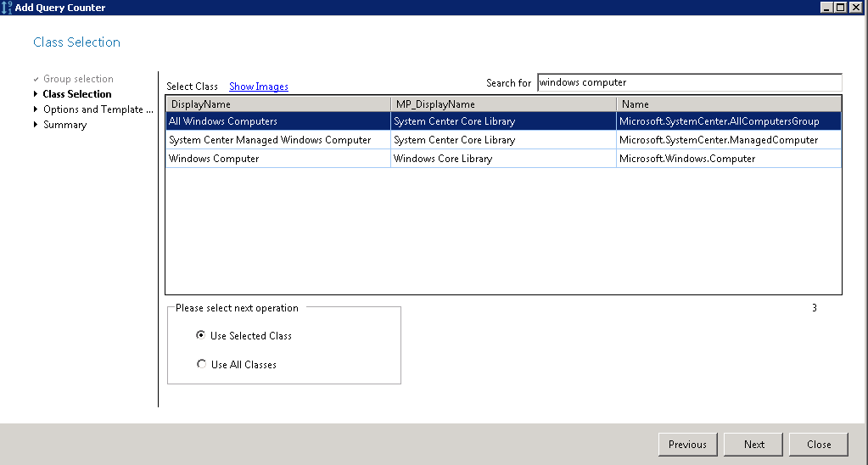Sort by the DisplayName column header

[x=277, y=104]
